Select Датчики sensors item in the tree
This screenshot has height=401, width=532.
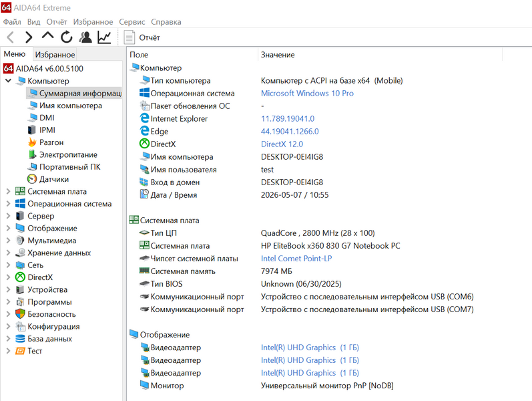click(54, 179)
